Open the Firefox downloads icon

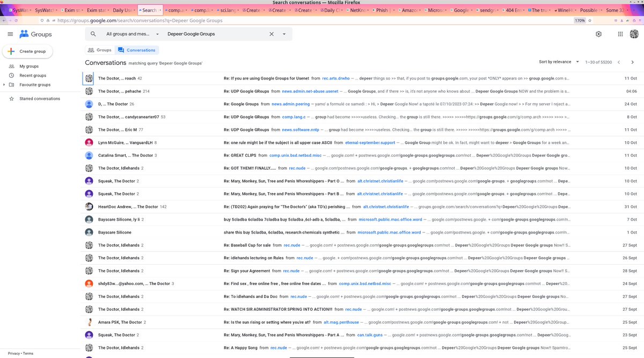click(x=621, y=20)
